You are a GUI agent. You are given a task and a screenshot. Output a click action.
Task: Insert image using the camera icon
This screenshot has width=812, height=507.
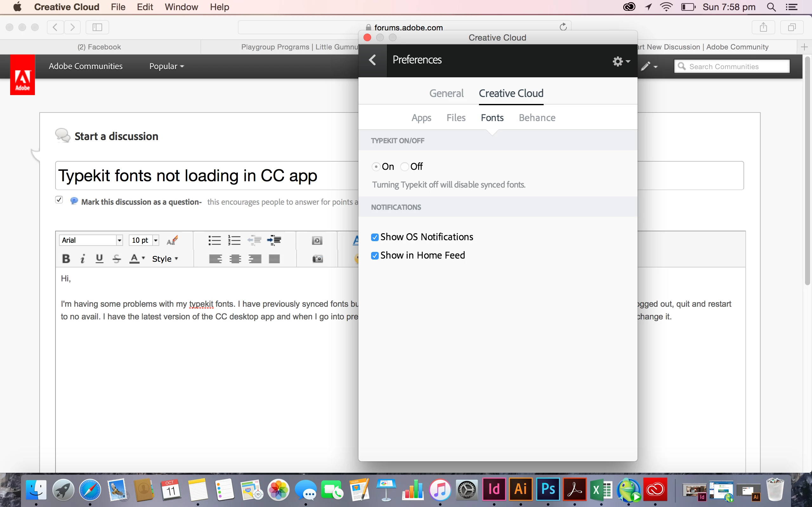317,259
